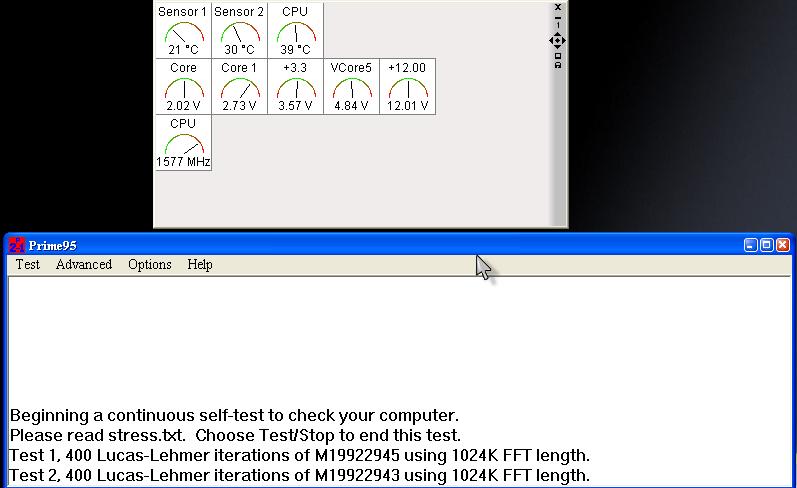Select the Core voltage gauge showing 2.02 V

(x=183, y=86)
